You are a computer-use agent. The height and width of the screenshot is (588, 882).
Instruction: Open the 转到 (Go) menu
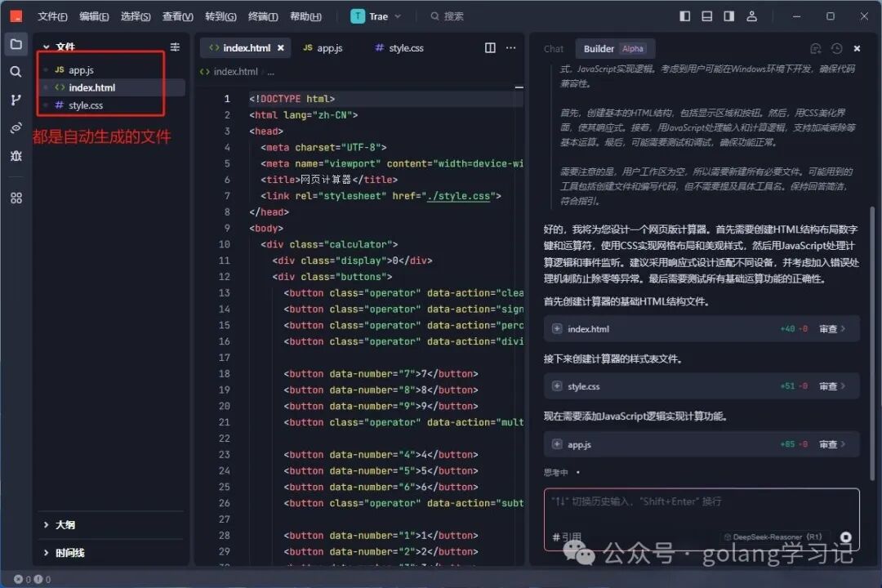pos(220,16)
